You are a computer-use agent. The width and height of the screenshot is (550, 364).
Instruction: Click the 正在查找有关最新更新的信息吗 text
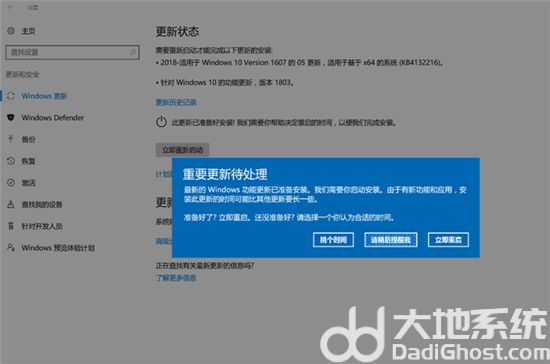205,266
